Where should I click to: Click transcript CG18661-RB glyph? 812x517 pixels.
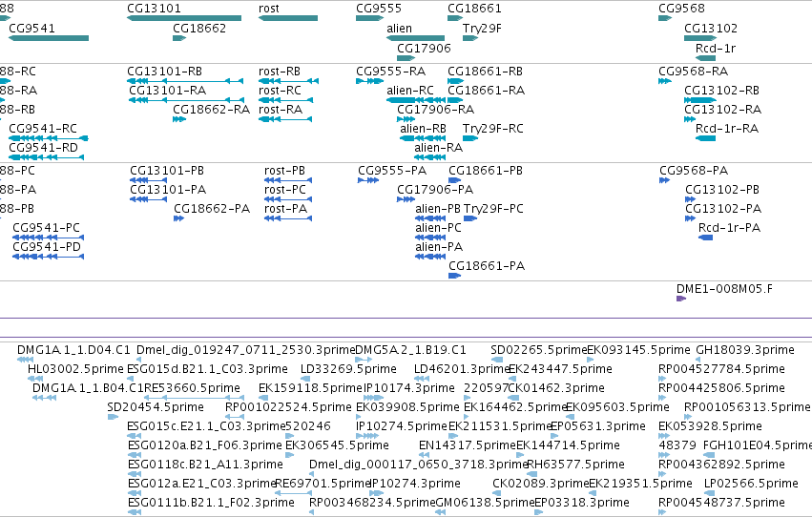[x=455, y=81]
